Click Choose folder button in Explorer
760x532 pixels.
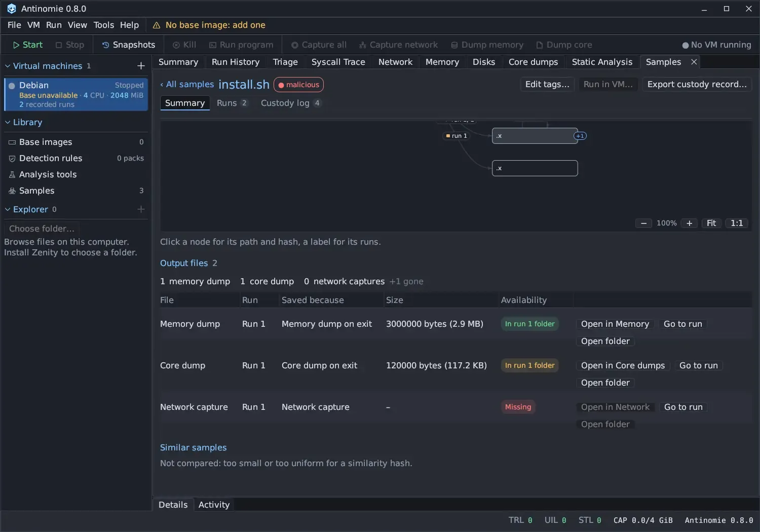pos(42,229)
